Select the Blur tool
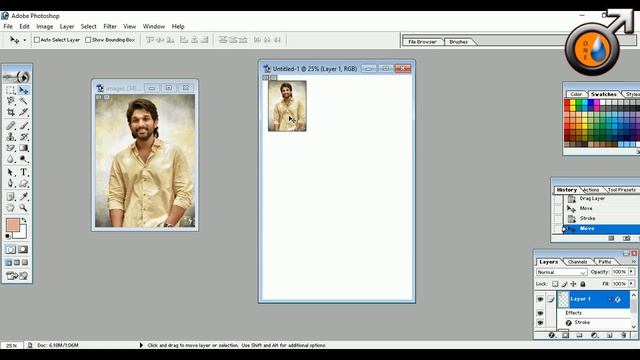640x360 pixels. (11, 159)
